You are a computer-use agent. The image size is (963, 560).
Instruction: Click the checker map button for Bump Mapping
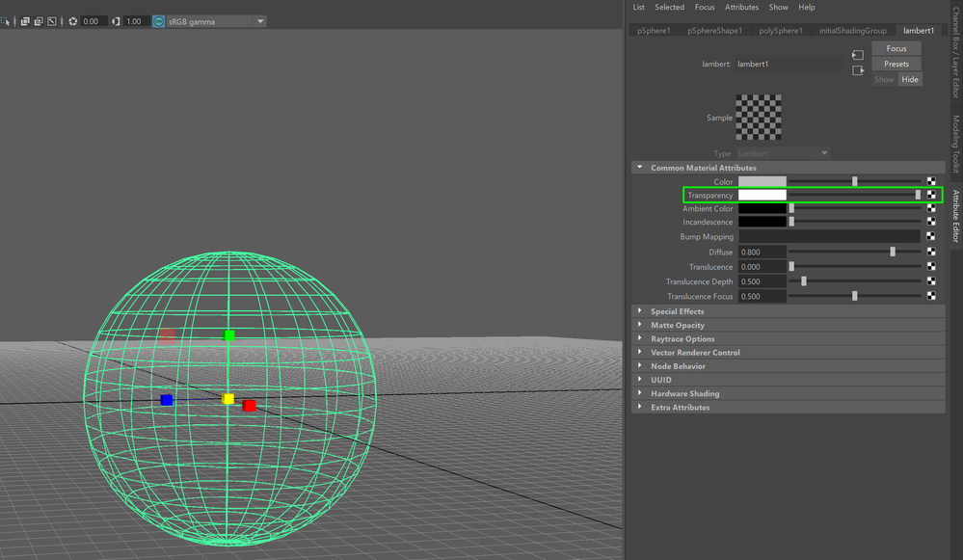tap(931, 236)
